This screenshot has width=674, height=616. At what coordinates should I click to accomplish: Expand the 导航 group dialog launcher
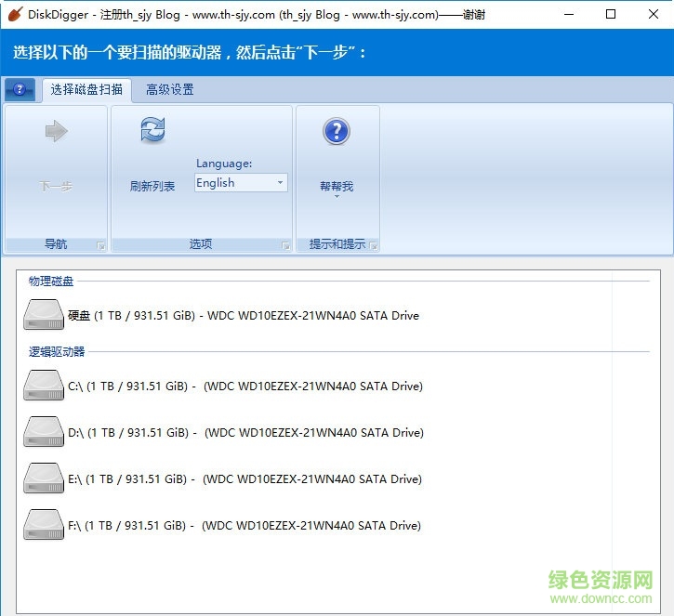[x=101, y=245]
